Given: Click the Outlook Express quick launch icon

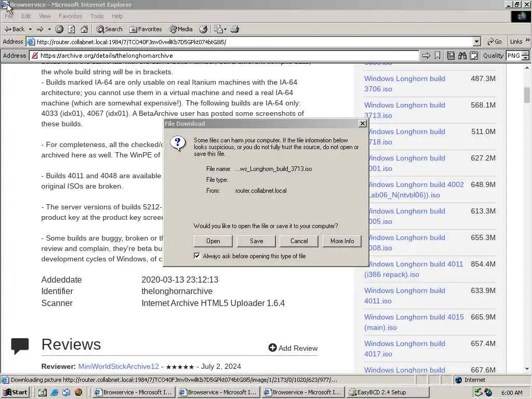Looking at the screenshot, I should 66,392.
